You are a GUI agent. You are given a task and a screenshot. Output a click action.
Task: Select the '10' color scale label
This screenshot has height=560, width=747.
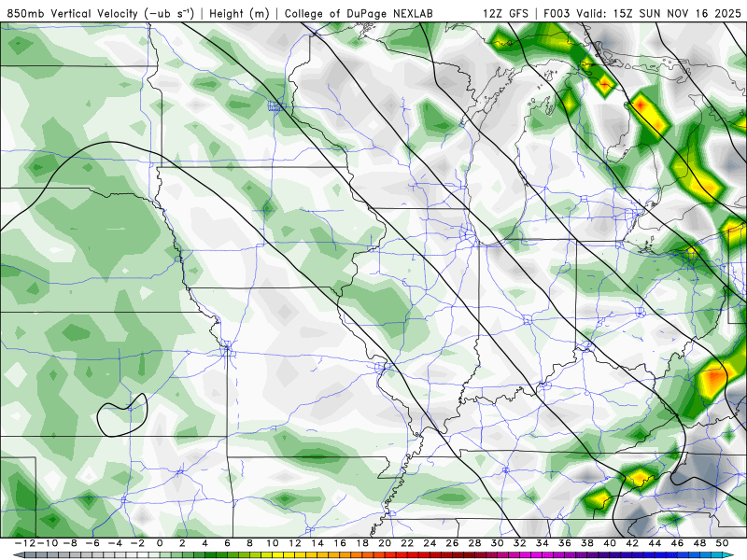[272, 543]
